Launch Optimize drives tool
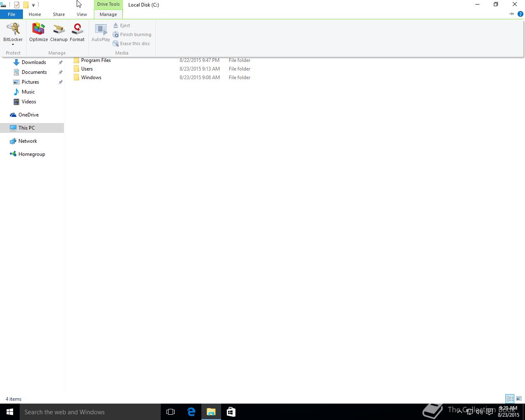The width and height of the screenshot is (525, 420). (x=39, y=32)
